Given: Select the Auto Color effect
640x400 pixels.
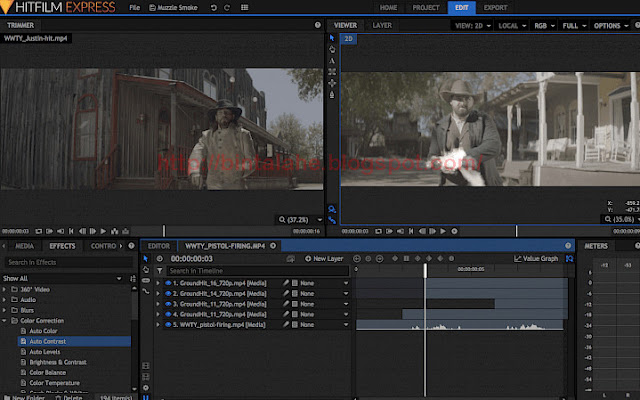Looking at the screenshot, I should [x=43, y=331].
